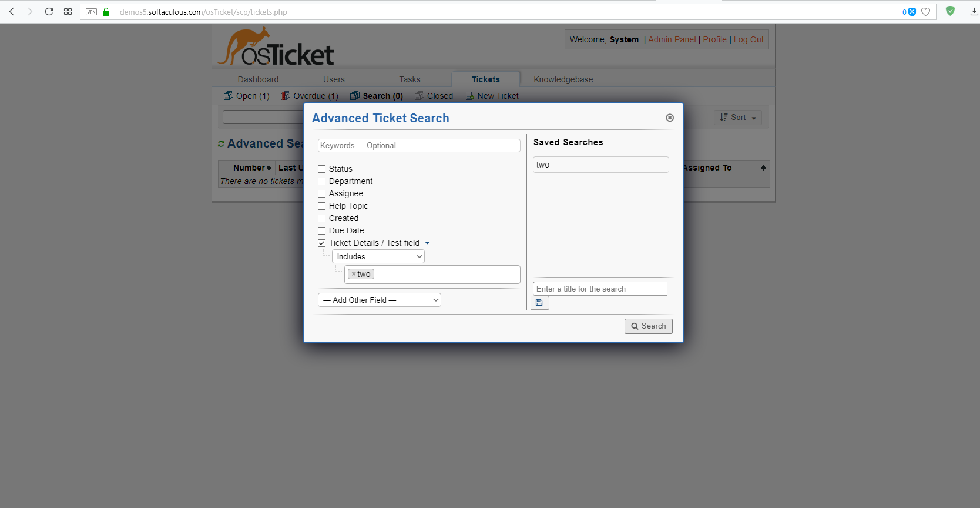Open the Admin Panel link
Image resolution: width=980 pixels, height=508 pixels.
point(672,39)
